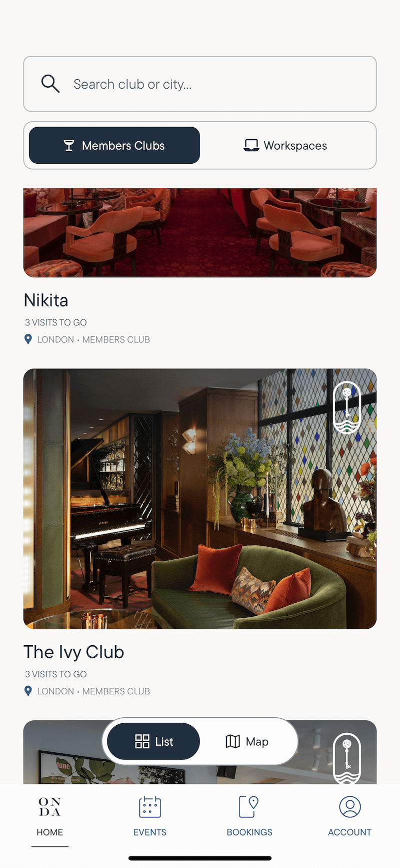This screenshot has width=400, height=868.
Task: Tap the key badge on The Ivy Club photo
Action: [347, 408]
